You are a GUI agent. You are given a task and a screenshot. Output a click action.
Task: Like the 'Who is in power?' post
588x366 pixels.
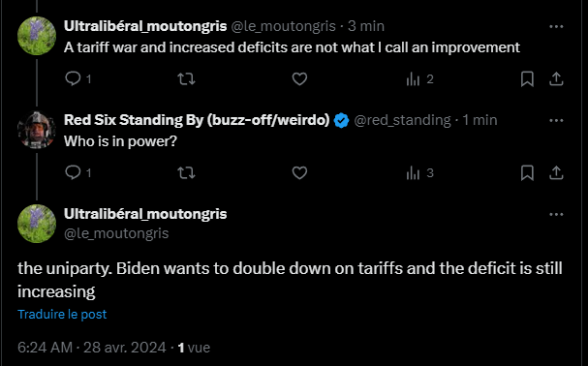299,172
